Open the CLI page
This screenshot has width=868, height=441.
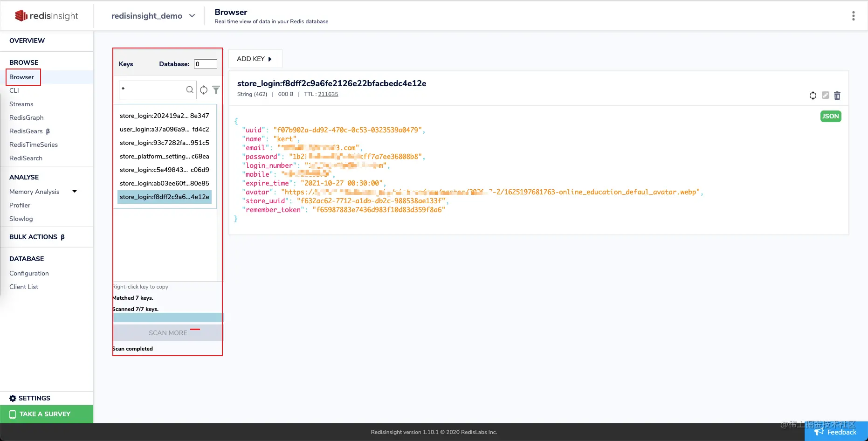click(14, 90)
